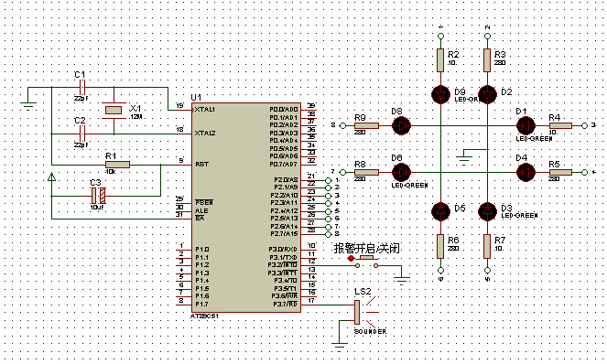607x364 pixels.
Task: Click the P2.0/A8 pin terminal circle
Action: [x=329, y=180]
